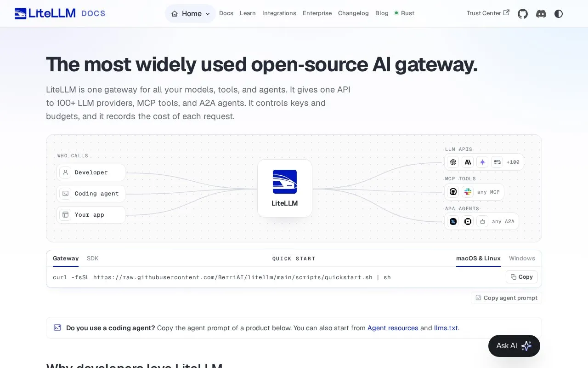Open the Docs nav item
Viewport: 588px width, 368px height.
click(226, 13)
